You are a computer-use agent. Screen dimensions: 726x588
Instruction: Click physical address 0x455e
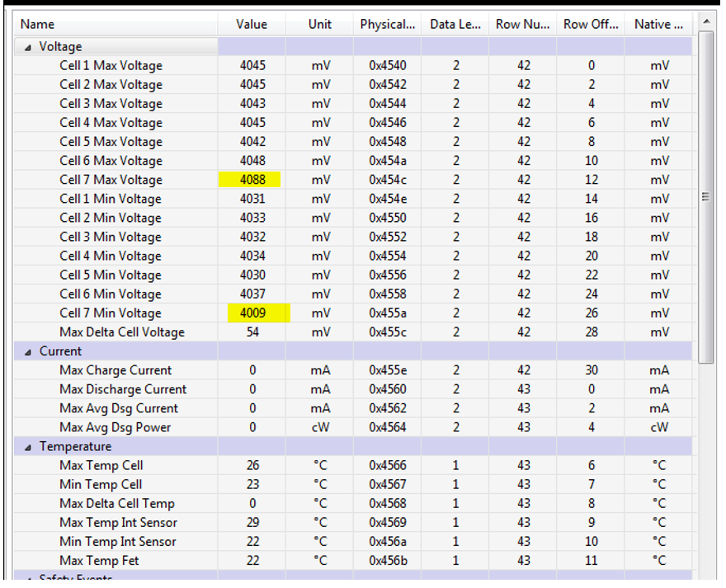(388, 370)
